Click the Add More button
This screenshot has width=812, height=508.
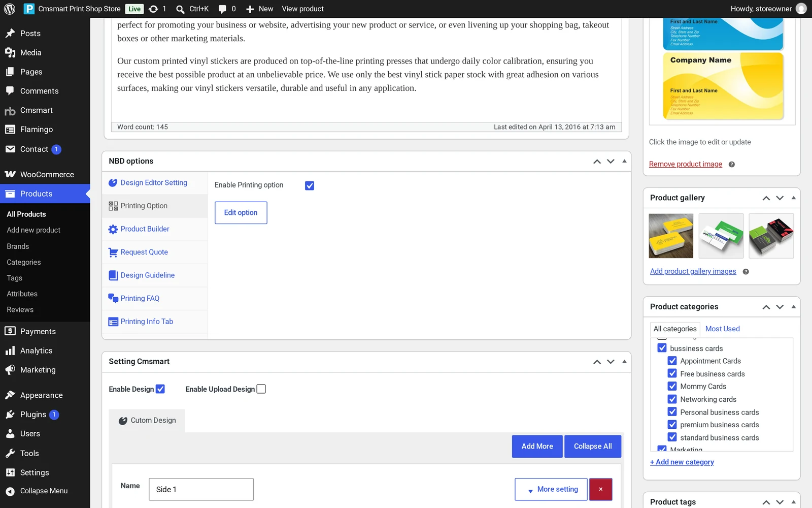click(537, 447)
